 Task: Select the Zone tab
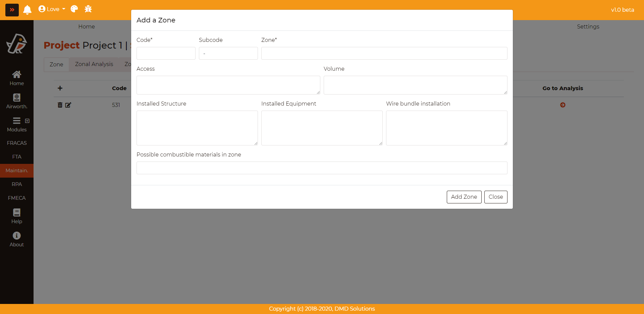point(56,64)
